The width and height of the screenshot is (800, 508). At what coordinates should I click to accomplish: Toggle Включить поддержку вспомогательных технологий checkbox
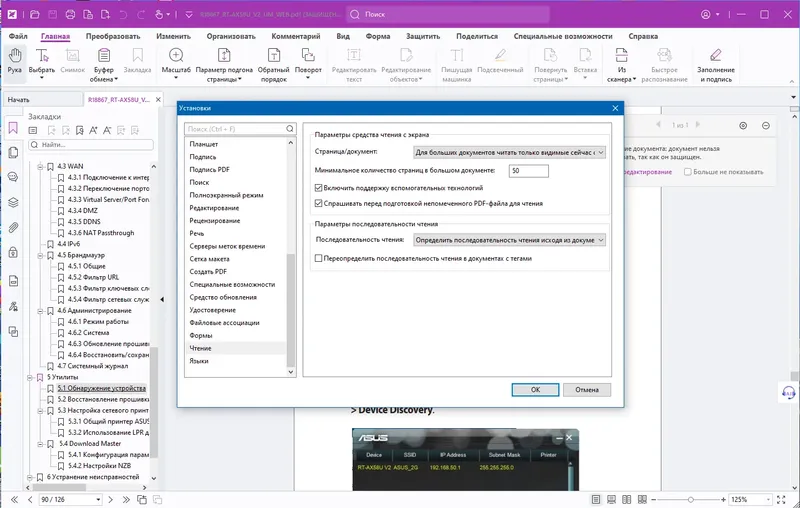pos(318,188)
